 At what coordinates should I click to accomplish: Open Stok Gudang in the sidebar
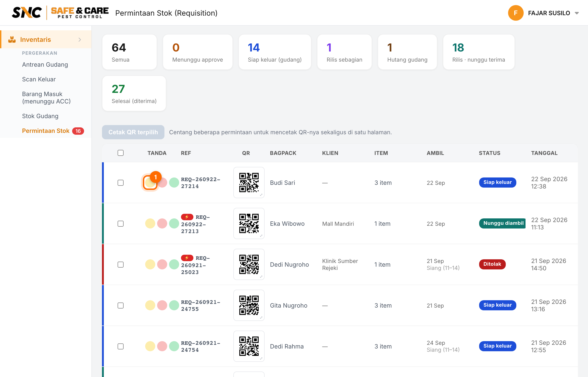[x=40, y=116]
